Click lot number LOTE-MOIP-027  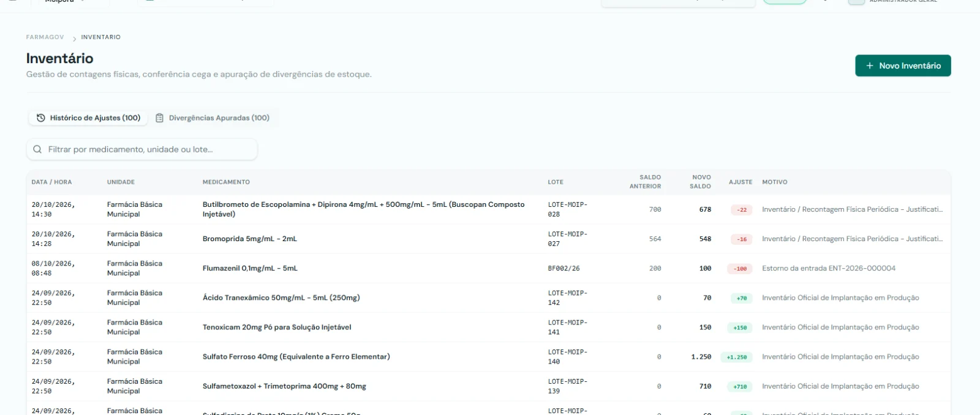(x=568, y=239)
